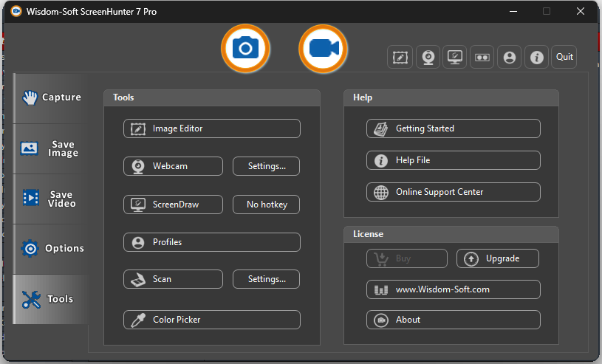Switch to the Save Image tab
Viewport: 602px width, 364px height.
pyautogui.click(x=52, y=148)
